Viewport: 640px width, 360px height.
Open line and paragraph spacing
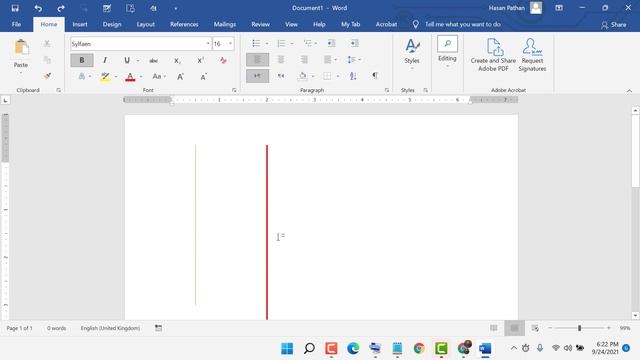click(x=351, y=60)
